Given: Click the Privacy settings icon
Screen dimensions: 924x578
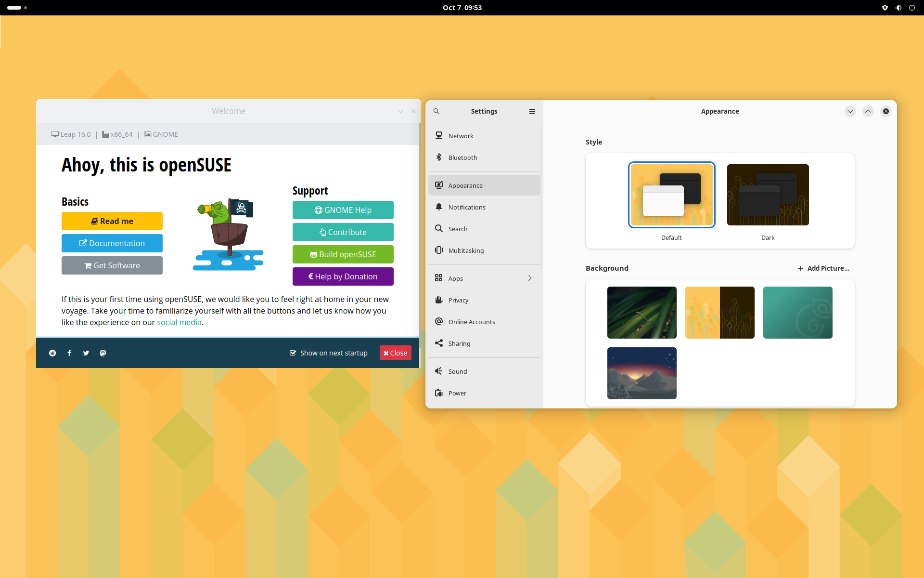Looking at the screenshot, I should [438, 301].
